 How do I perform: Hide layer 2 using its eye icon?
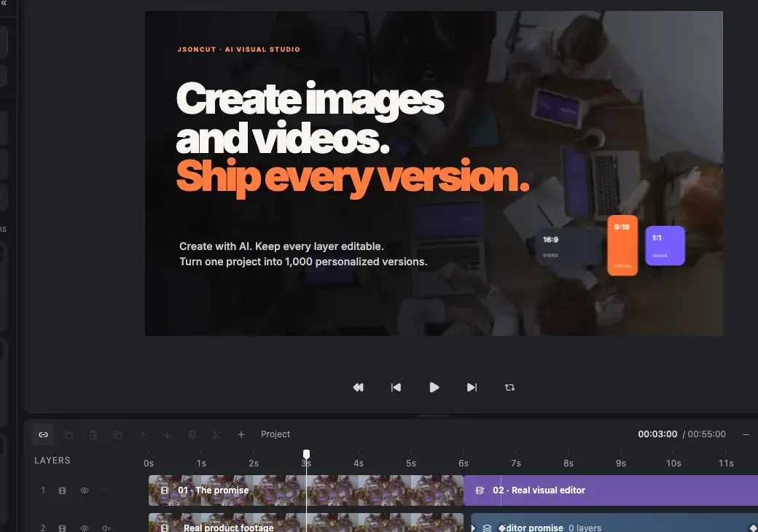85,528
